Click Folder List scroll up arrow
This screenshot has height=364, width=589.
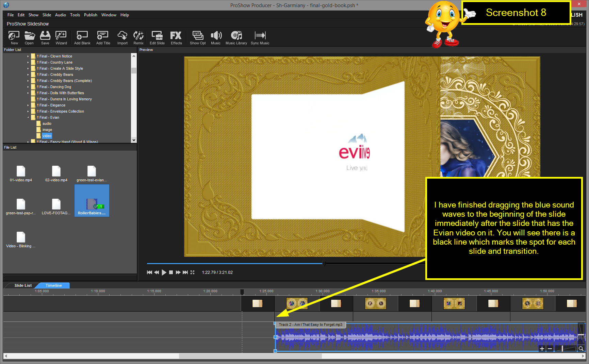point(134,56)
